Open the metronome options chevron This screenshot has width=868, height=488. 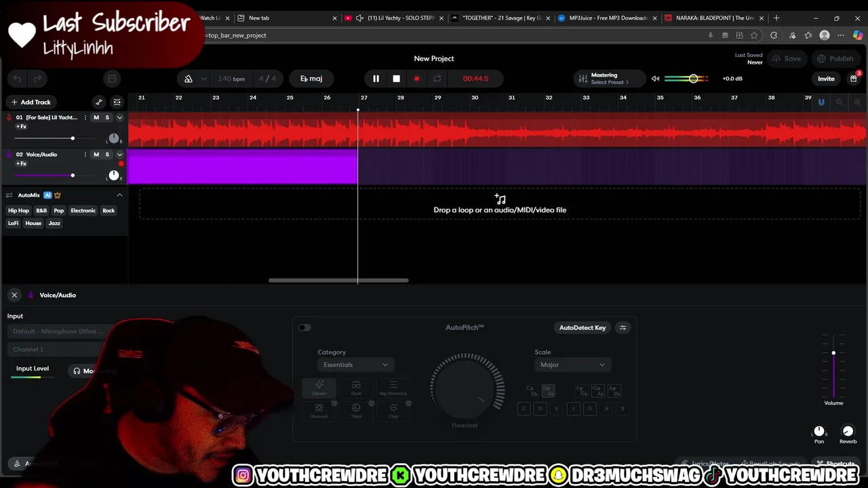pyautogui.click(x=203, y=79)
